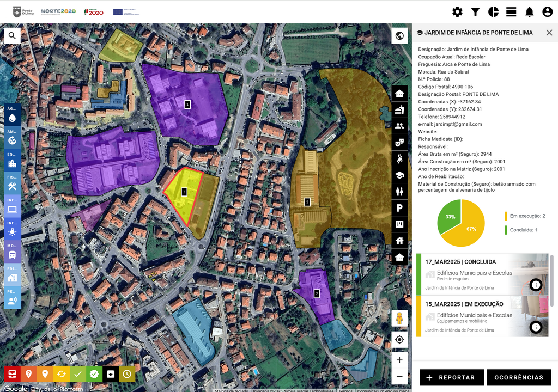Image resolution: width=558 pixels, height=392 pixels.
Task: Toggle the theater masks culture layer
Action: click(x=399, y=143)
